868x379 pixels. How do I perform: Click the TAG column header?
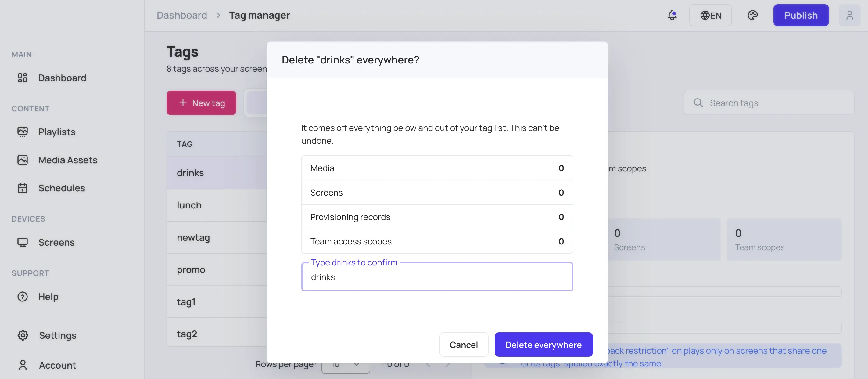[x=185, y=144]
